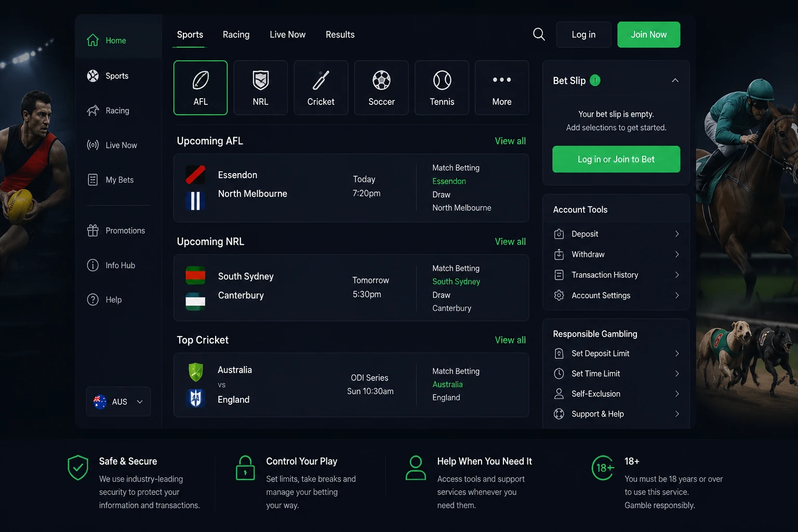Screen dimensions: 798x532
Task: Select Essendon in Match Betting
Action: 449,181
